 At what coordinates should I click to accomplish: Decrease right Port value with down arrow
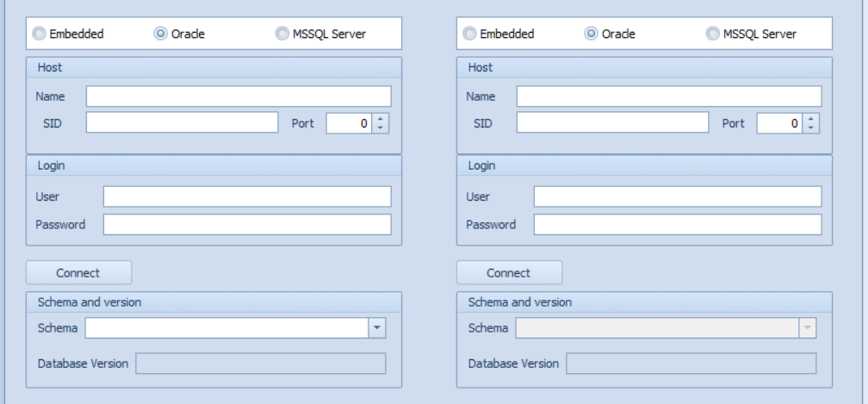coord(811,127)
